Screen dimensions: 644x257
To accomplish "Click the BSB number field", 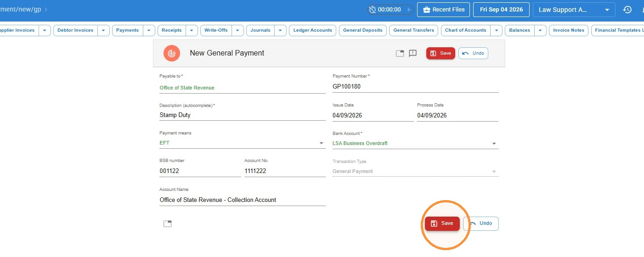I will 200,171.
